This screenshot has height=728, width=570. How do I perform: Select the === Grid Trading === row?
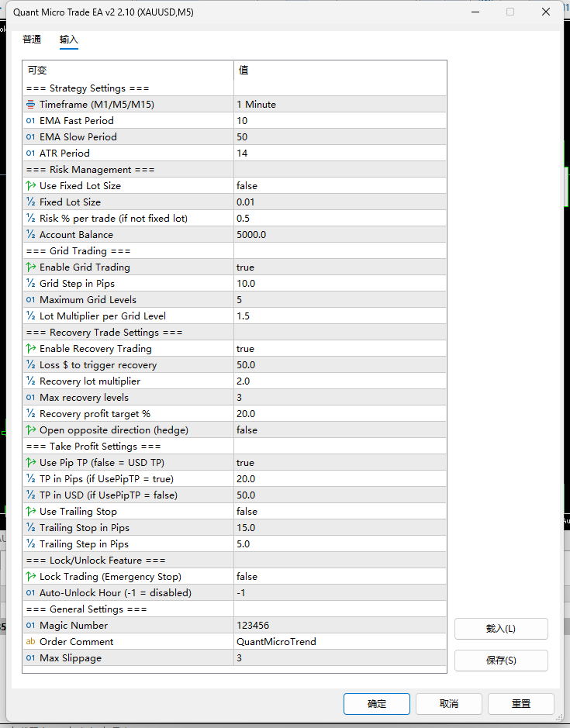tap(235, 250)
